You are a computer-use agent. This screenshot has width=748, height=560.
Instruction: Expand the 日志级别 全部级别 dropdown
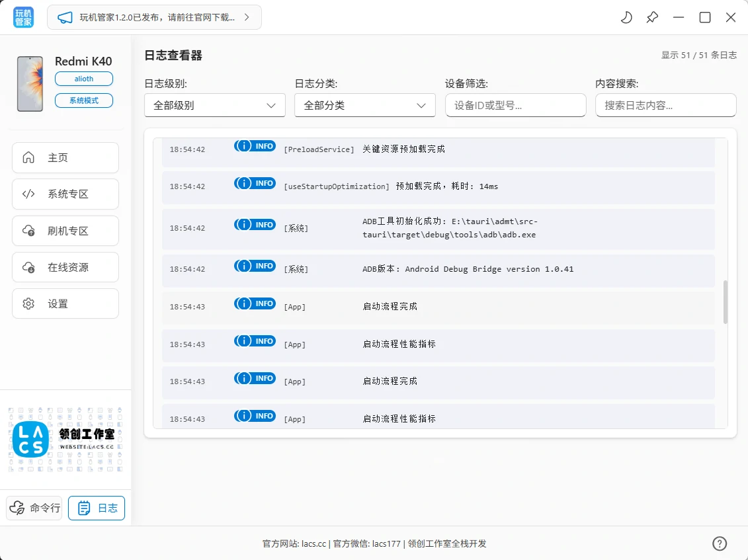pyautogui.click(x=214, y=105)
